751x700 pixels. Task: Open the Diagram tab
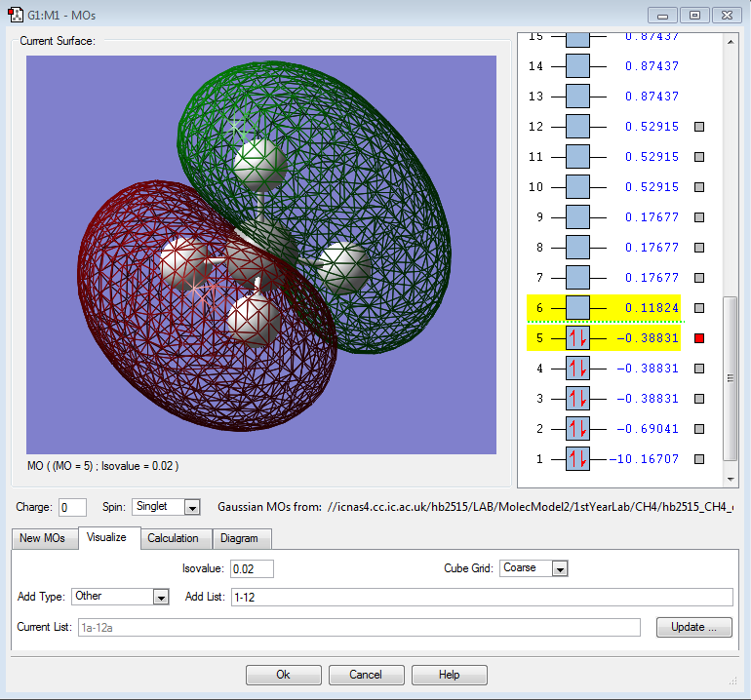(x=240, y=538)
